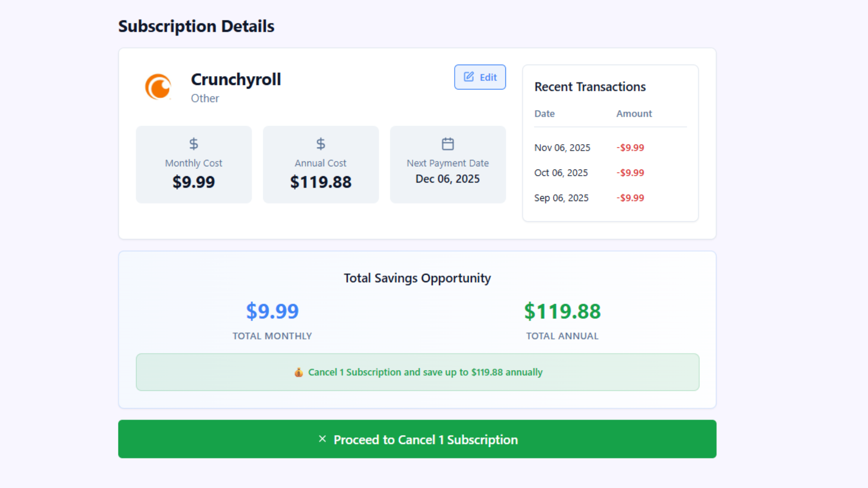Click the pencil icon on Edit button
The image size is (868, 488).
469,77
